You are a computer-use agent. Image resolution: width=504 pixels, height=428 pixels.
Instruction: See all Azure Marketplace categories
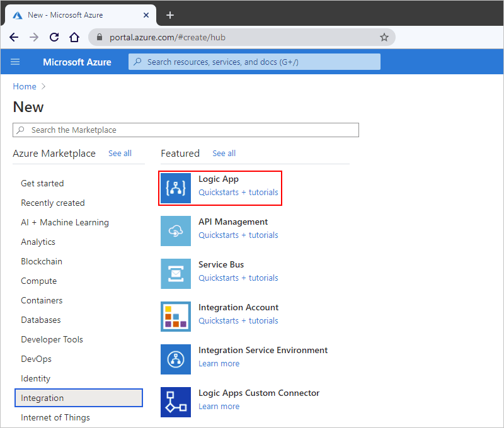120,154
